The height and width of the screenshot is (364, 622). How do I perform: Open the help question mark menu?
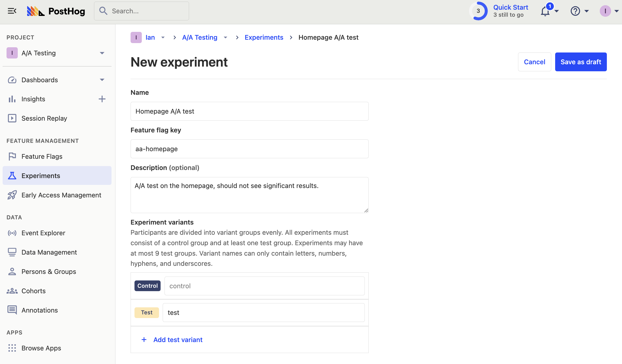click(575, 11)
